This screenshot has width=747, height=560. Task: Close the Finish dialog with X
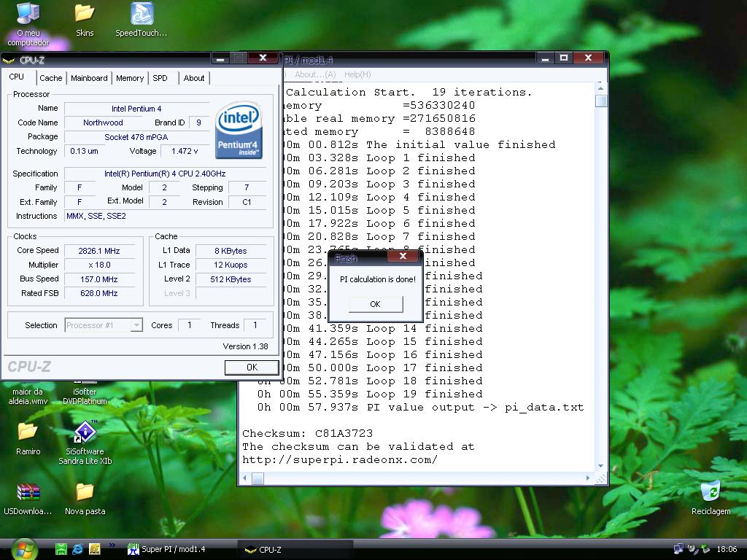coord(403,256)
